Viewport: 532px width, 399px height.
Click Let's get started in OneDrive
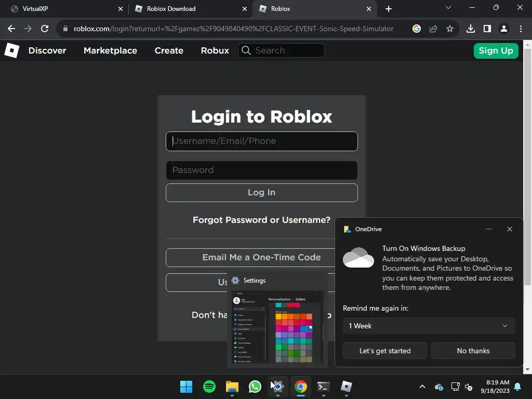pyautogui.click(x=385, y=351)
